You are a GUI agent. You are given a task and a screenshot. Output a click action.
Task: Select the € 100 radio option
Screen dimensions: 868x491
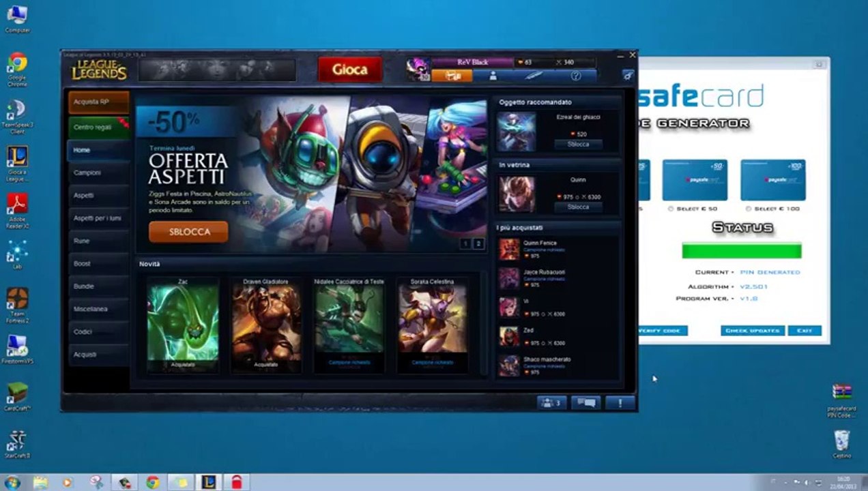click(x=749, y=209)
